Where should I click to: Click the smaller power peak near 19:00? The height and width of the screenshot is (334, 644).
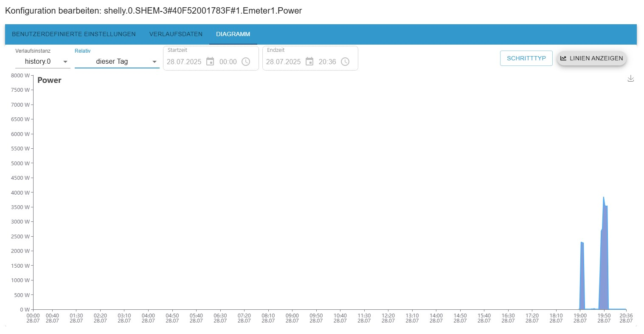(582, 276)
